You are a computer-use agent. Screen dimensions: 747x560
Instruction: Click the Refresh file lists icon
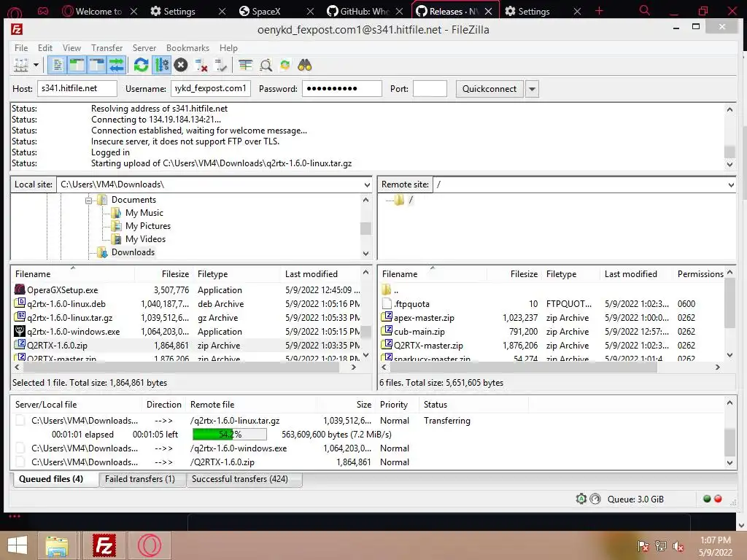[x=141, y=65]
